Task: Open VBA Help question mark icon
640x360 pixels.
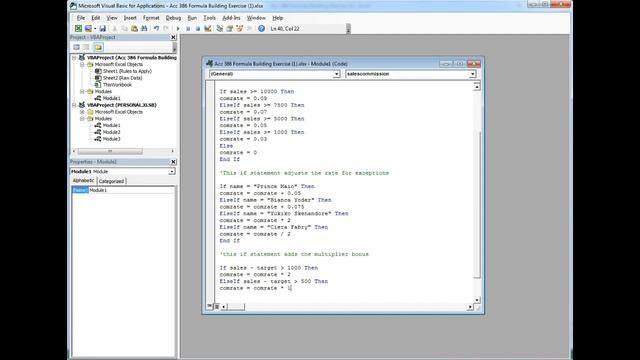Action: pyautogui.click(x=261, y=29)
